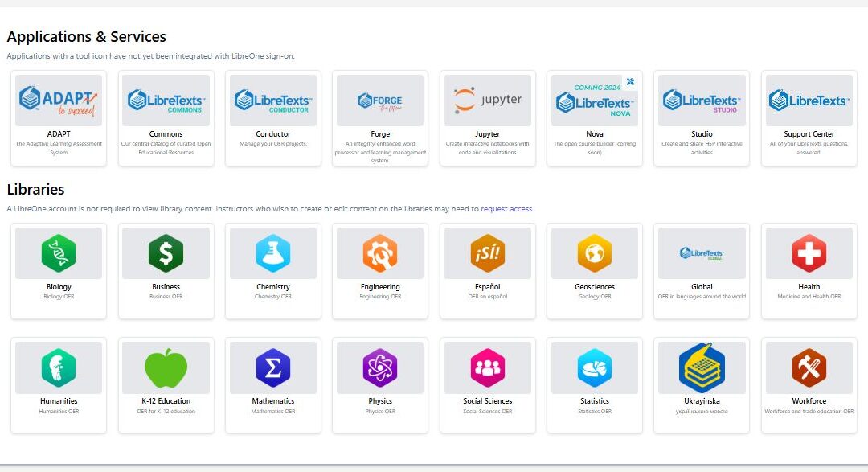Click the tool icon on Nova card
This screenshot has height=472, width=868.
click(x=630, y=82)
